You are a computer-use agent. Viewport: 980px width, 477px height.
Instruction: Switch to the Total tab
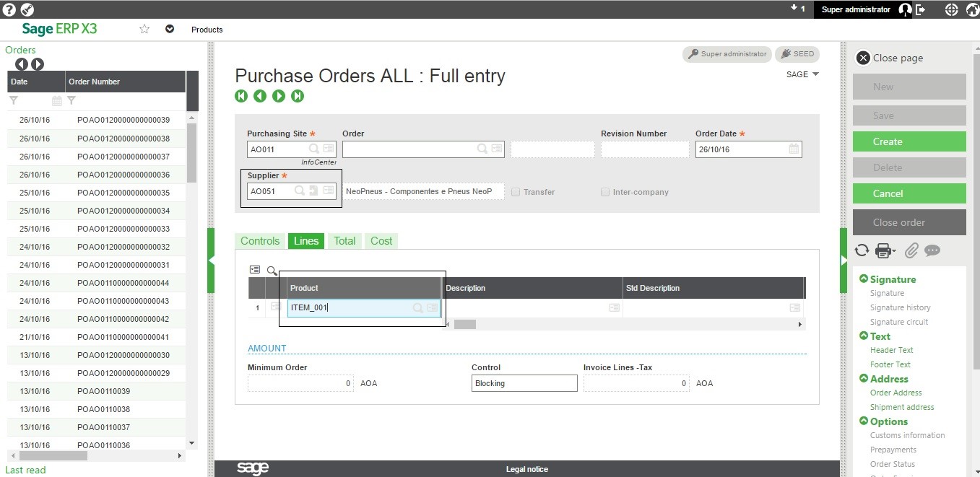coord(344,241)
